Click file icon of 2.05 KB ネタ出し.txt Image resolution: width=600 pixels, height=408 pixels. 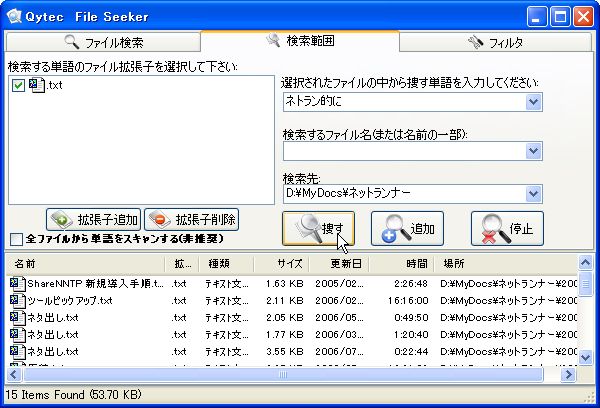point(17,318)
